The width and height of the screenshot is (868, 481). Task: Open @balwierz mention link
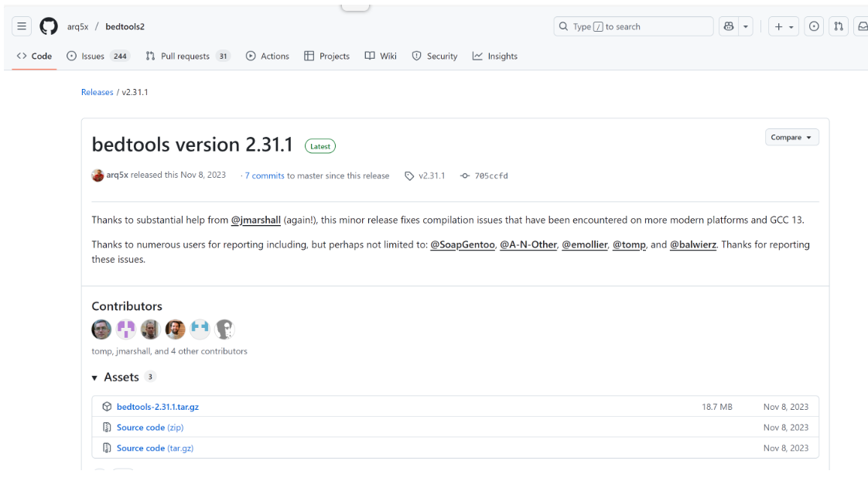[x=693, y=244]
